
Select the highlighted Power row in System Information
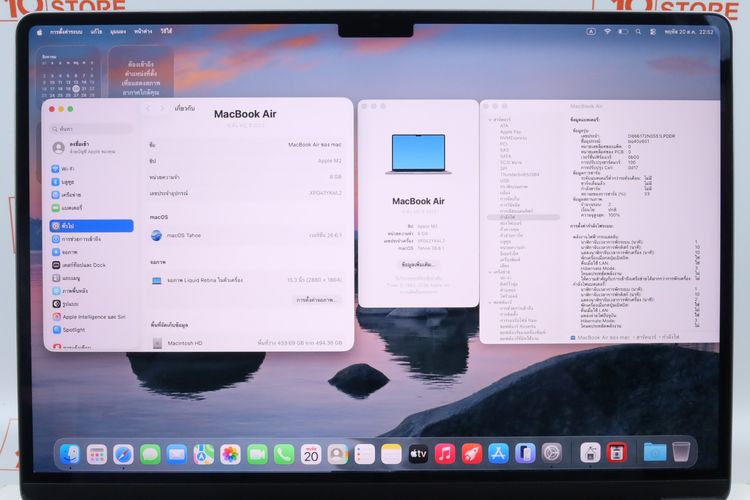[523, 217]
